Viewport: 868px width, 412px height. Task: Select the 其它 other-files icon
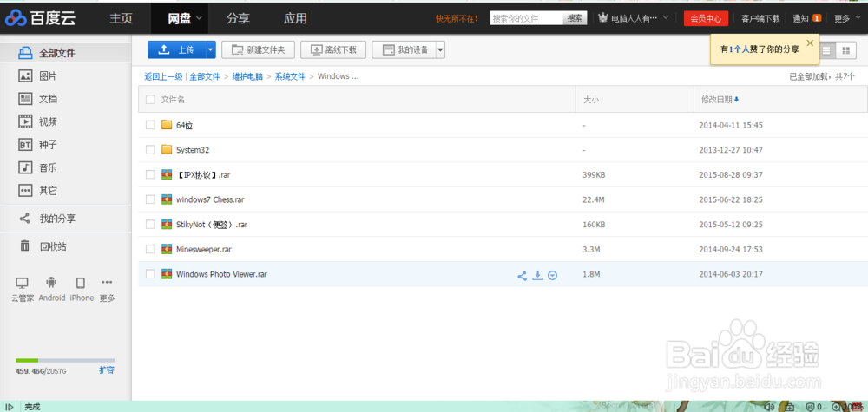25,191
